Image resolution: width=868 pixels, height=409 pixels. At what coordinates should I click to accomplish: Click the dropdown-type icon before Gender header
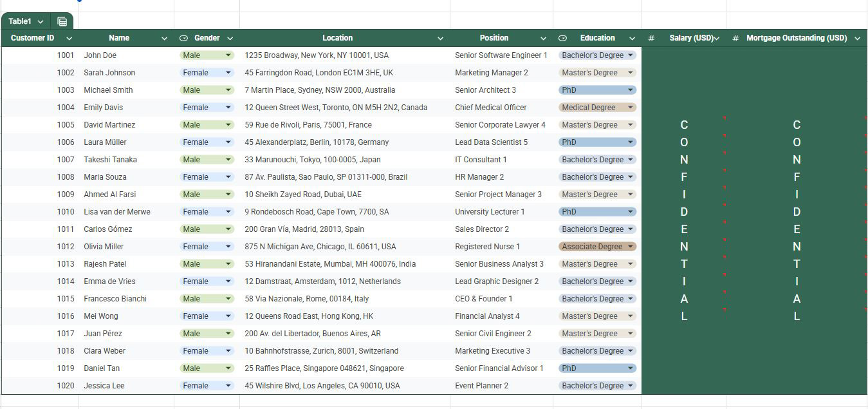[x=183, y=38]
